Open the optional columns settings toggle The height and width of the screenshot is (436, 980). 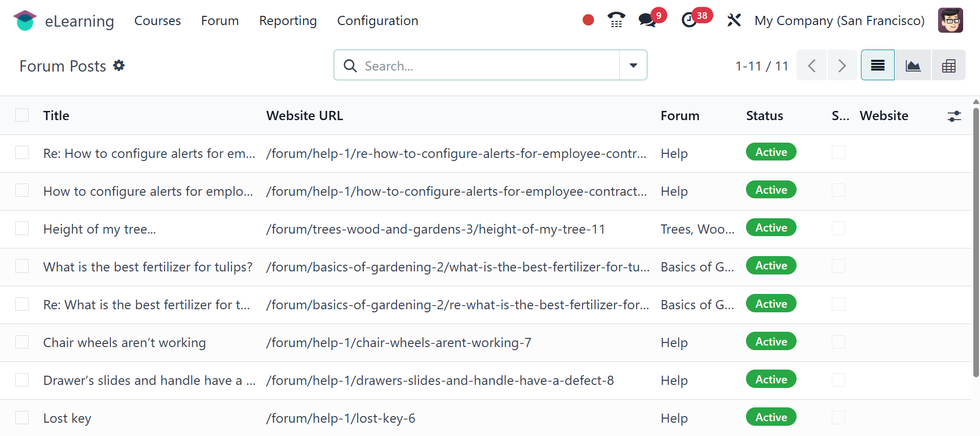tap(954, 116)
